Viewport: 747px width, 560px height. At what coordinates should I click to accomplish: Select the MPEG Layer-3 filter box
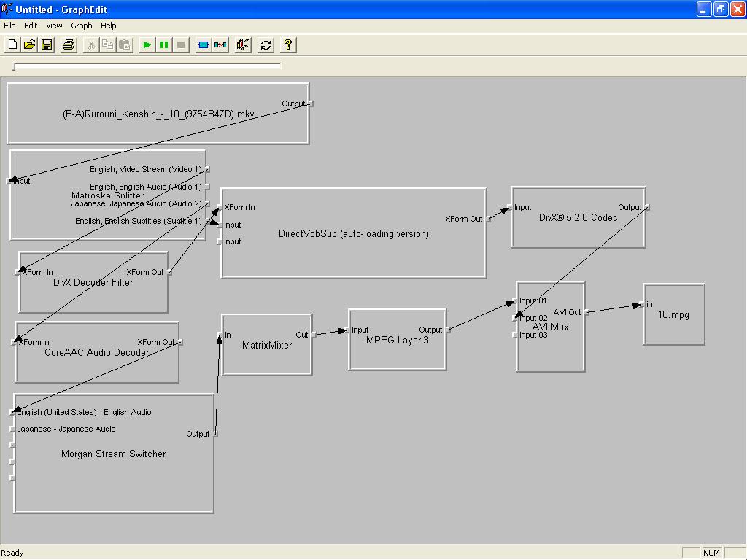coord(398,340)
